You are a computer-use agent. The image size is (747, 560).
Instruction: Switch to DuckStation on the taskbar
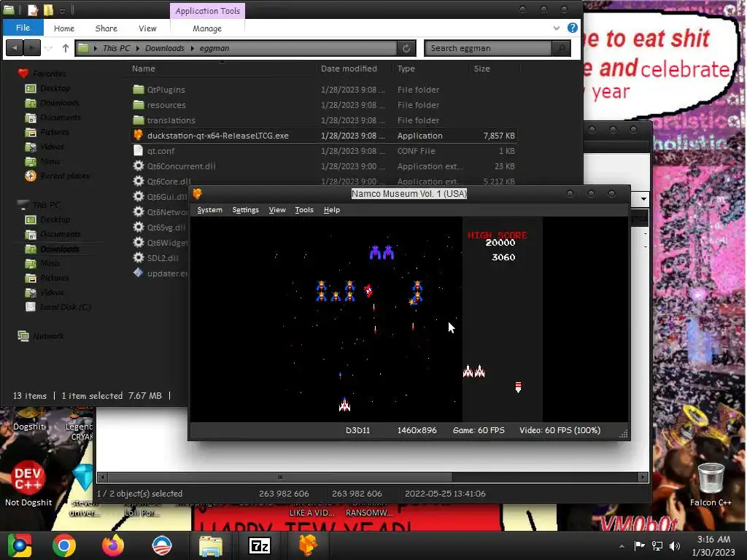point(309,545)
